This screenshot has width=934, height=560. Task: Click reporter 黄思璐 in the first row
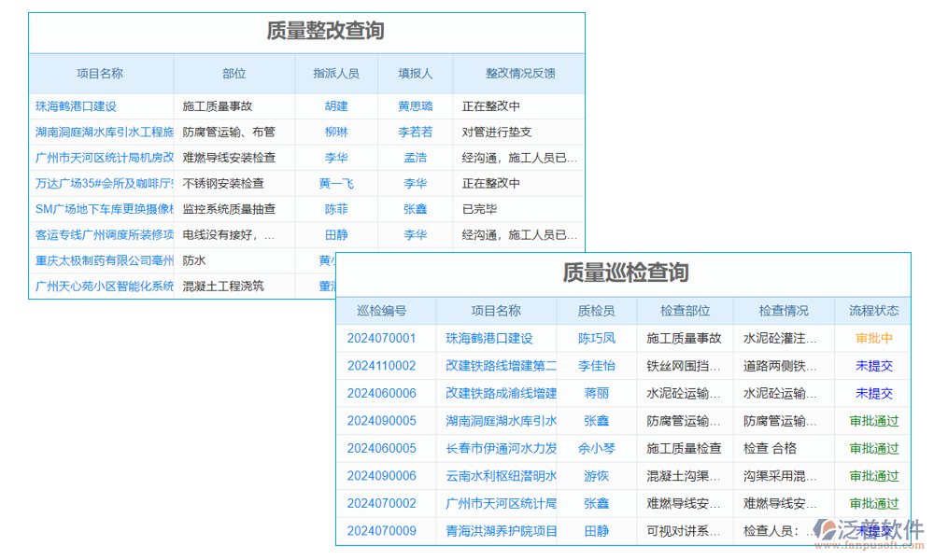pos(416,105)
